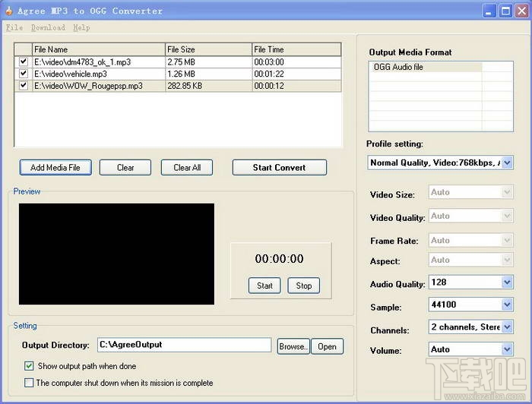Image resolution: width=532 pixels, height=404 pixels.
Task: Start the preview playback
Action: pyautogui.click(x=264, y=286)
